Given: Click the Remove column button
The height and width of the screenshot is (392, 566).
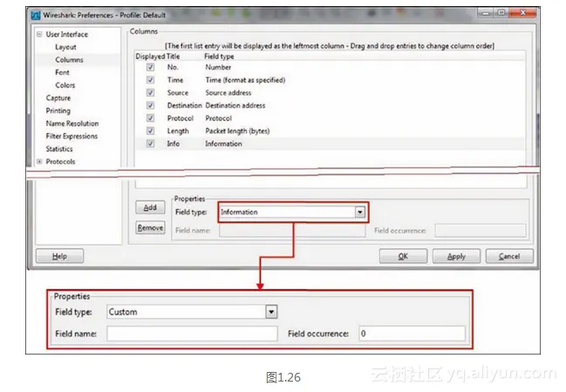Looking at the screenshot, I should 150,227.
